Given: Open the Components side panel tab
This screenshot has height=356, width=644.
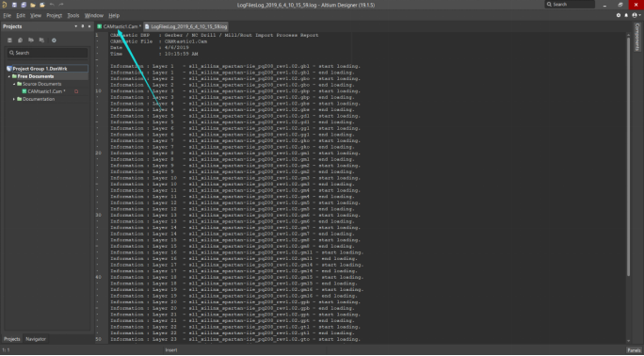Looking at the screenshot, I should point(637,37).
